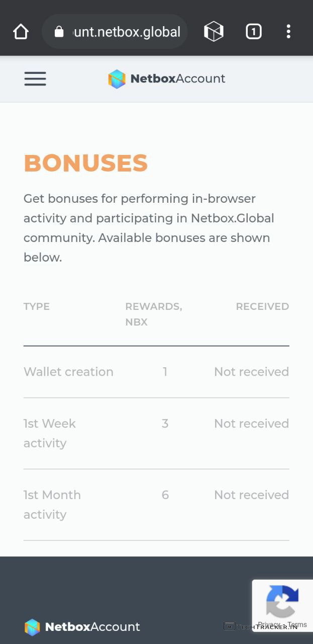Select the TYPE column header

coord(37,306)
